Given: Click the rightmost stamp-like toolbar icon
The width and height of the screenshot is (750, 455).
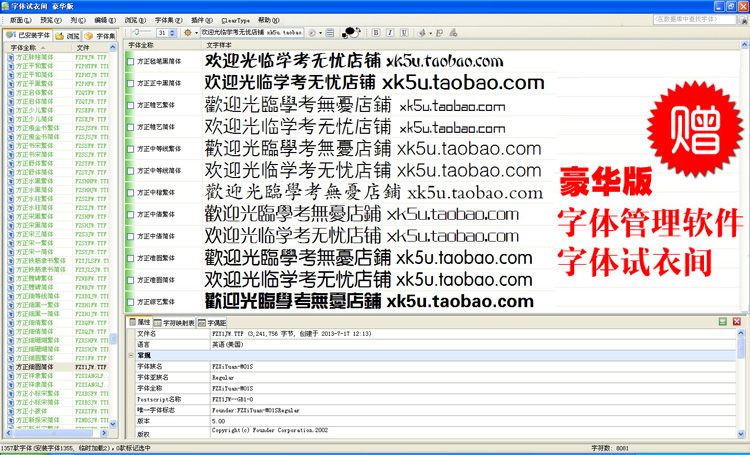Looking at the screenshot, I should [453, 33].
